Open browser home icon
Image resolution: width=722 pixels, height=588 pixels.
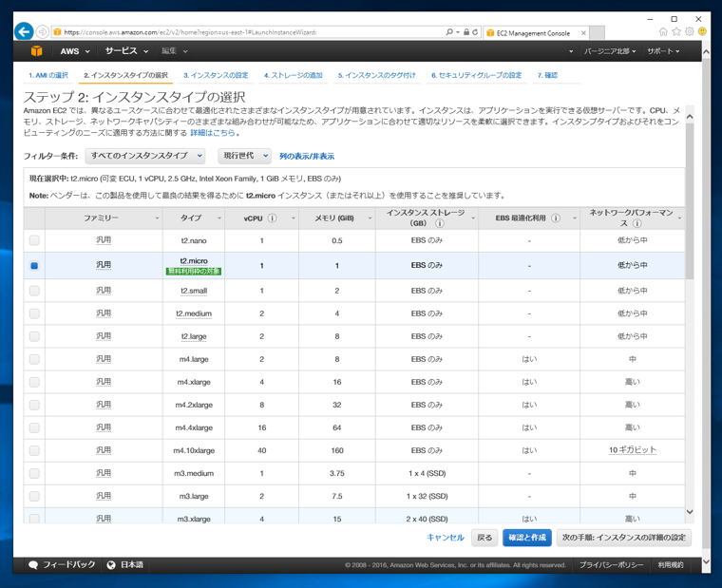click(663, 31)
